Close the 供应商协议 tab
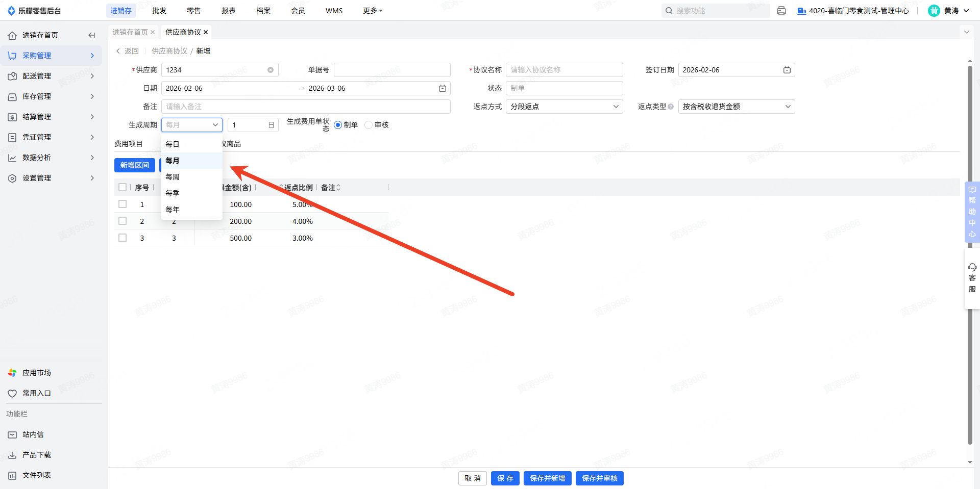The width and height of the screenshot is (980, 489). [x=206, y=32]
